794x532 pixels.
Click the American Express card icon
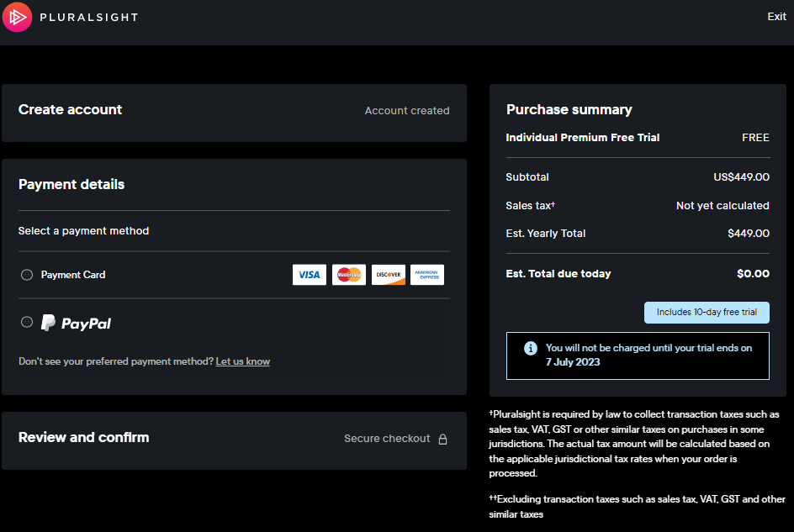click(x=427, y=275)
